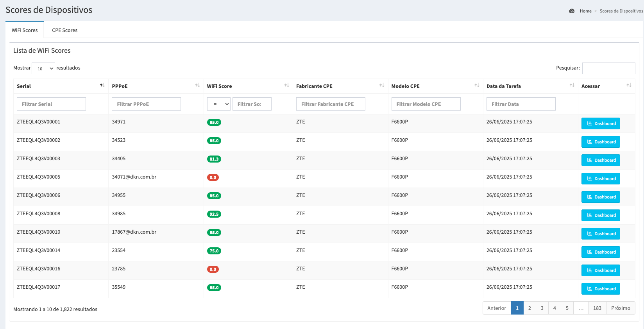Sort by WiFi Score column arrows
The image size is (644, 329).
click(286, 85)
